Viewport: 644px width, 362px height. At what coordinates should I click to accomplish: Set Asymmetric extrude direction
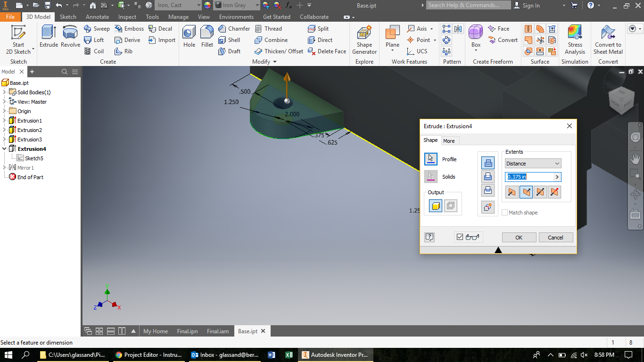pyautogui.click(x=554, y=192)
